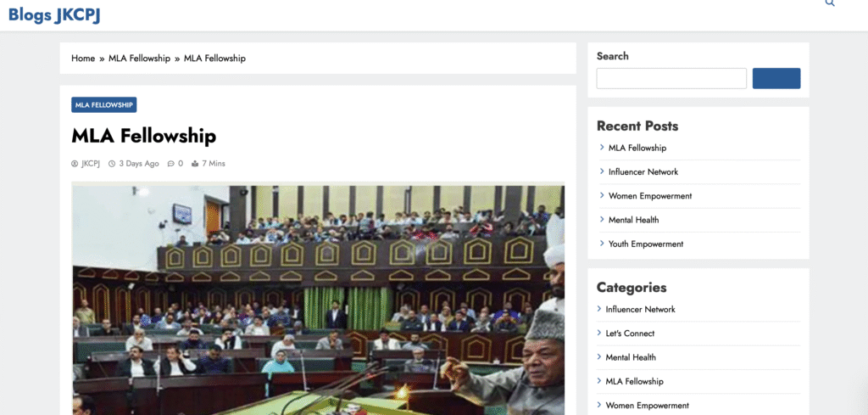Open the Blogs JKCPJ site title
This screenshot has width=868, height=415.
tap(54, 15)
